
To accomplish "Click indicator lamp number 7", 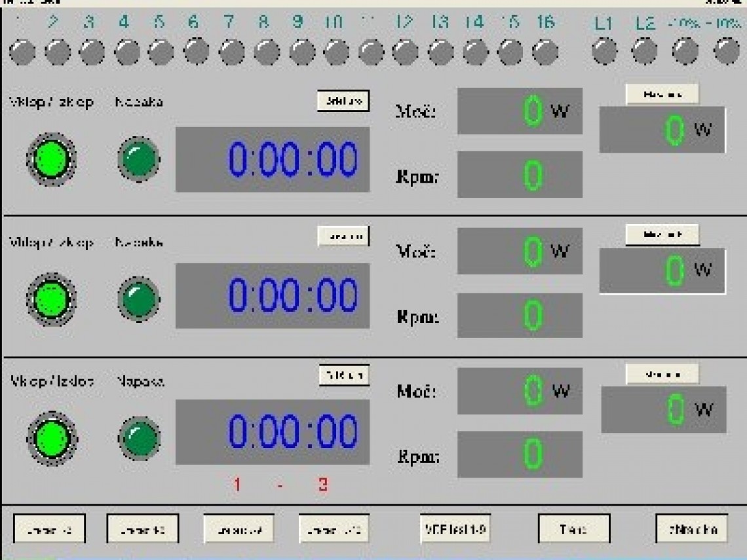I will [232, 52].
